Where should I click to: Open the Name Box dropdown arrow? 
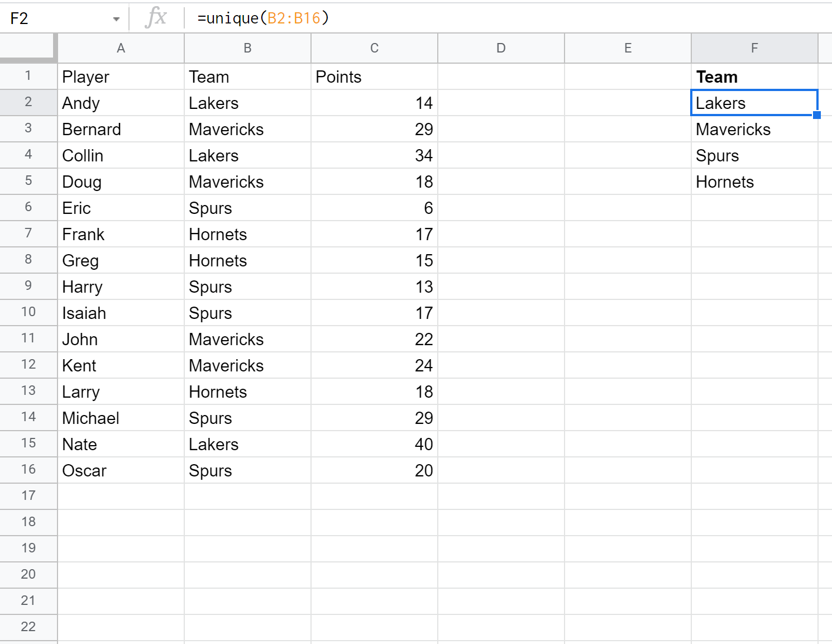click(116, 19)
